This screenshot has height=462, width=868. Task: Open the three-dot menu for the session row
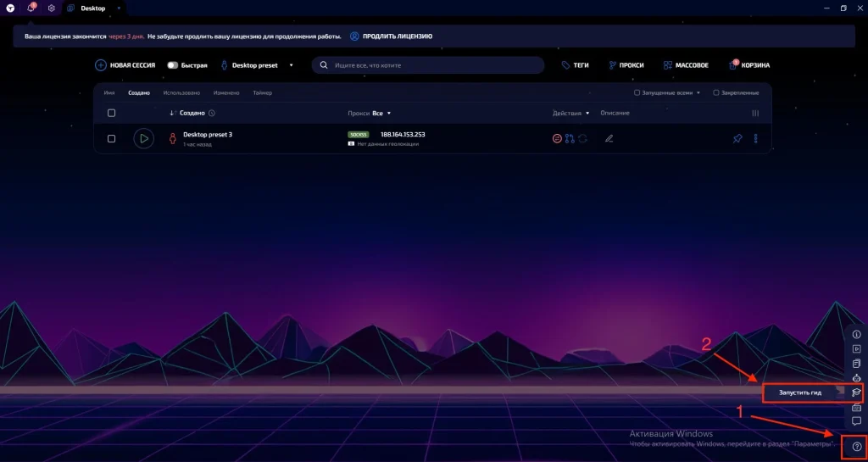click(755, 139)
